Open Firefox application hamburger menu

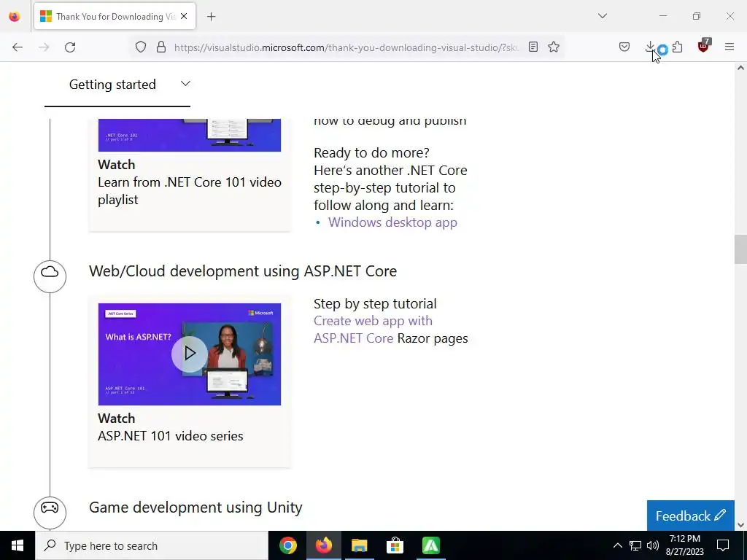(729, 47)
